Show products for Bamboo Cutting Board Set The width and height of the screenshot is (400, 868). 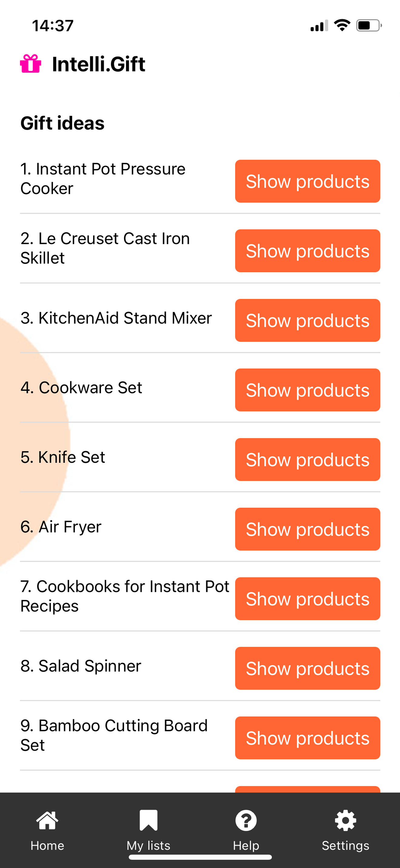tap(308, 738)
